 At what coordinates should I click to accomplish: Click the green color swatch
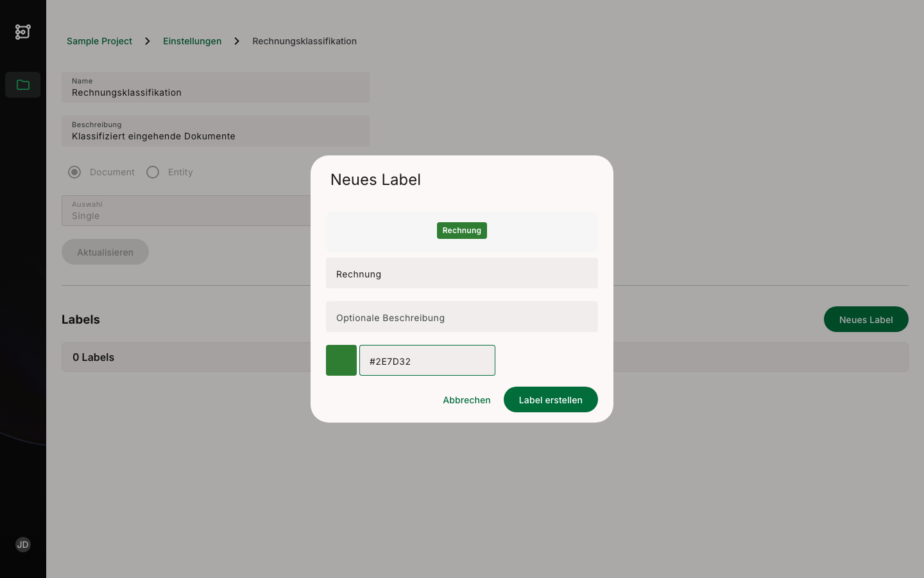pyautogui.click(x=341, y=360)
